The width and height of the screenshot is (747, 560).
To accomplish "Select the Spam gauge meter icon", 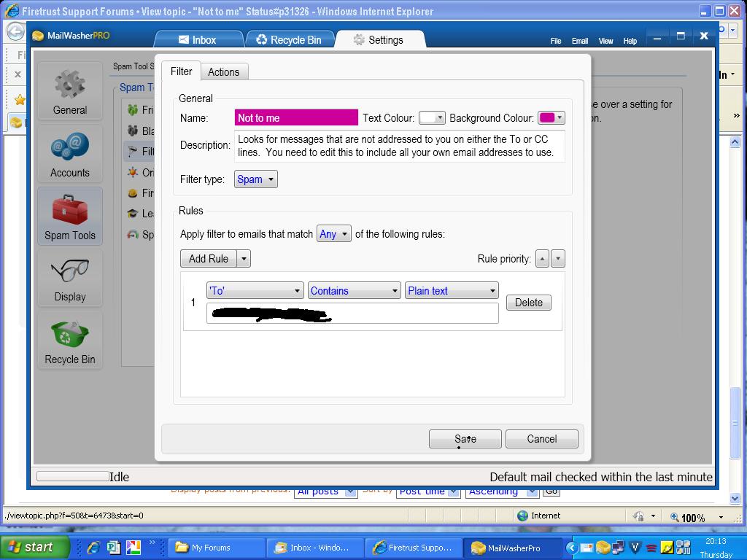I will pyautogui.click(x=133, y=234).
